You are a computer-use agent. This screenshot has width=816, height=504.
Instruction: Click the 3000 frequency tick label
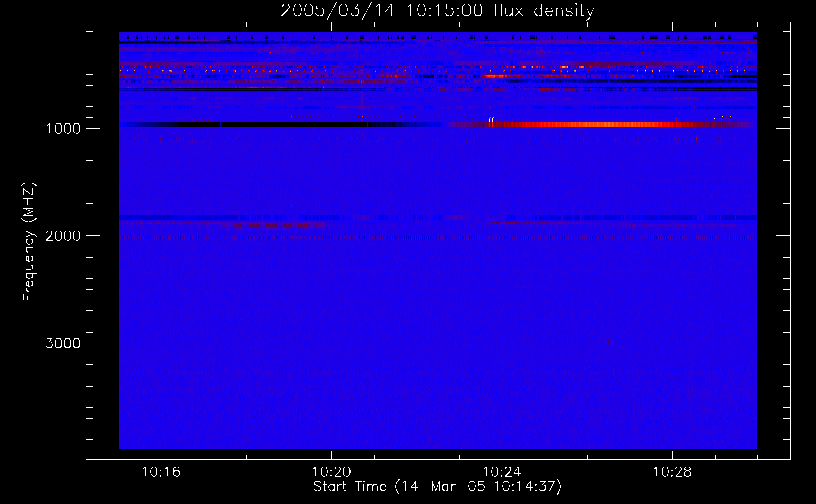(63, 343)
